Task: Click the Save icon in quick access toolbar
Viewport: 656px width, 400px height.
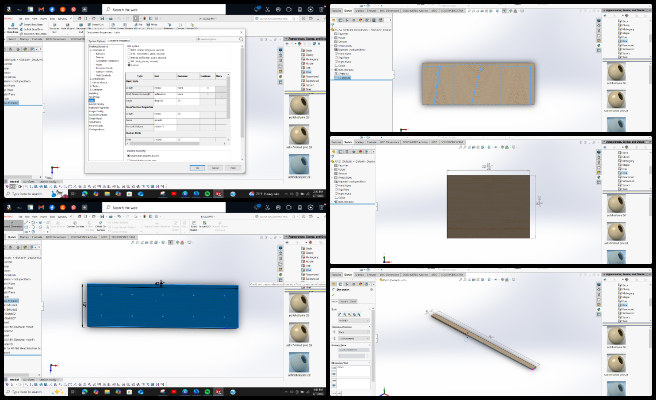Action: click(102, 18)
